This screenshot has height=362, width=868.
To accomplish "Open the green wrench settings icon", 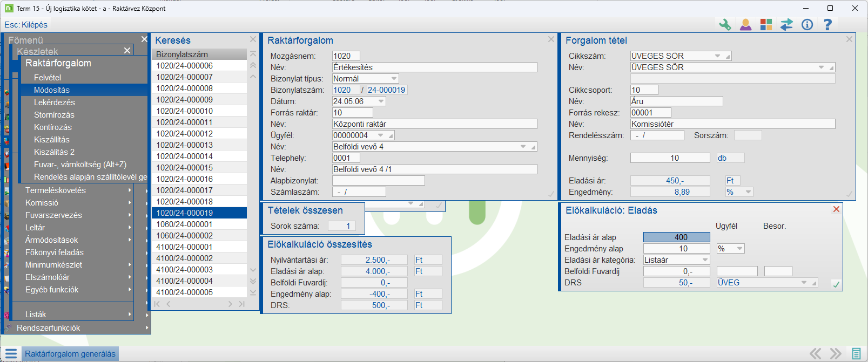I will click(x=725, y=24).
